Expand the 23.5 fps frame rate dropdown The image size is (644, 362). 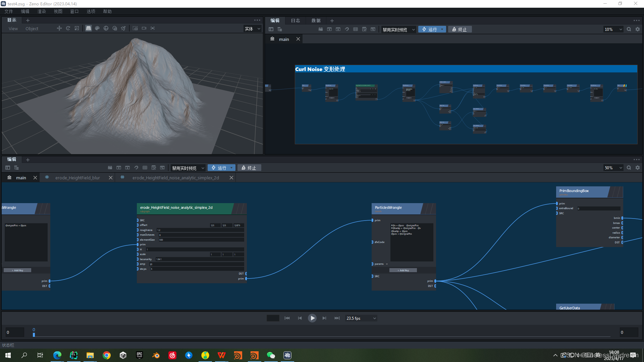click(361, 318)
